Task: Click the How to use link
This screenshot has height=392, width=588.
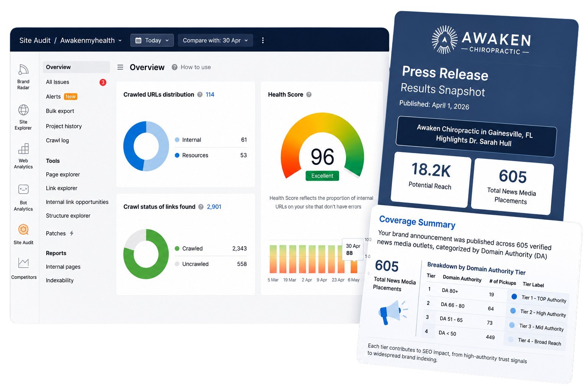Action: coord(196,67)
